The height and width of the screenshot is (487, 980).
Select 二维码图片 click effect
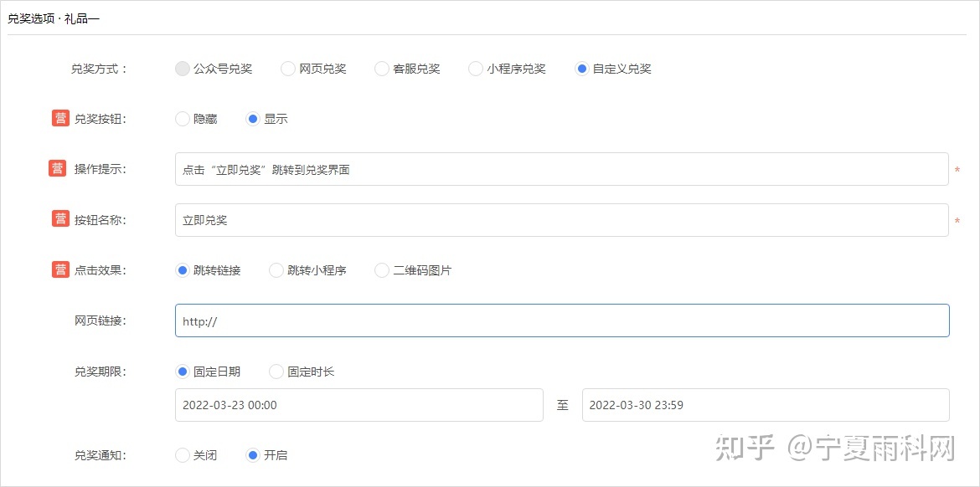pos(382,270)
